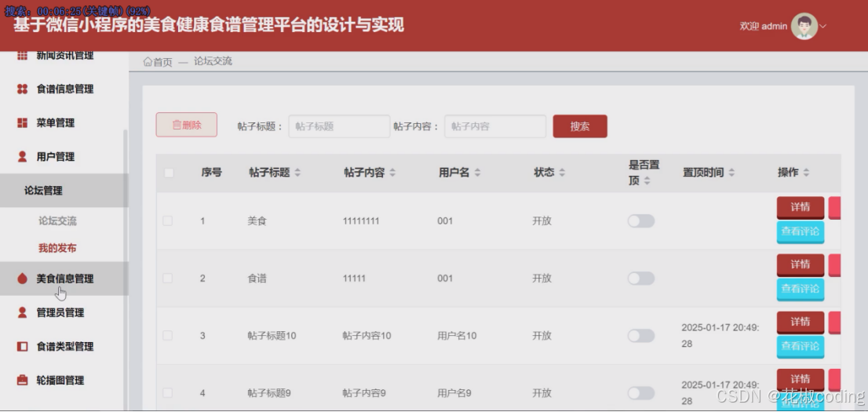Open 食谱类型管理 in sidebar
868x412 pixels.
click(x=64, y=347)
